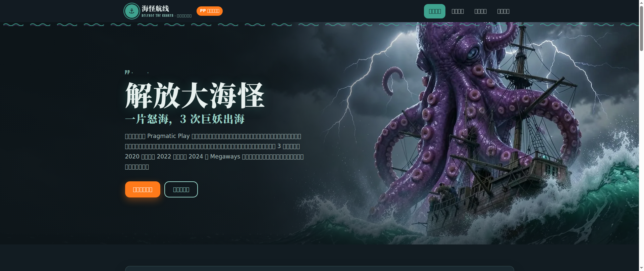Click the page vertical scrollbar thumb
This screenshot has height=271, width=644.
click(x=641, y=29)
